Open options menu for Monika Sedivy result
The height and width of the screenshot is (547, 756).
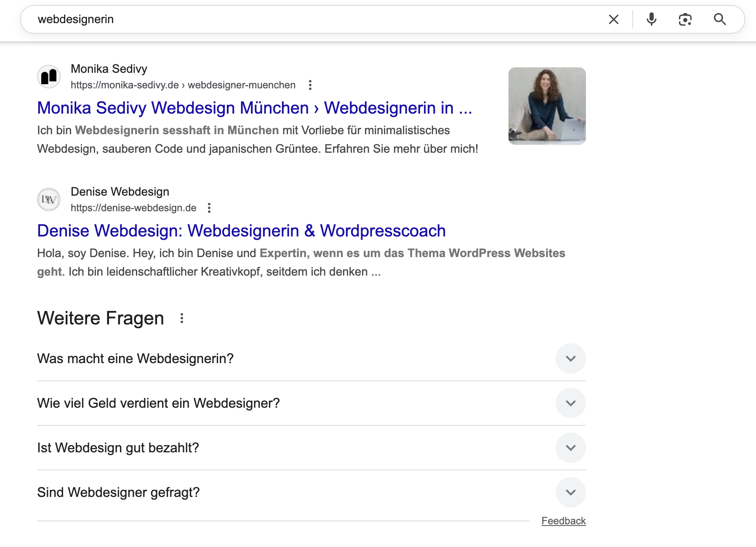310,85
